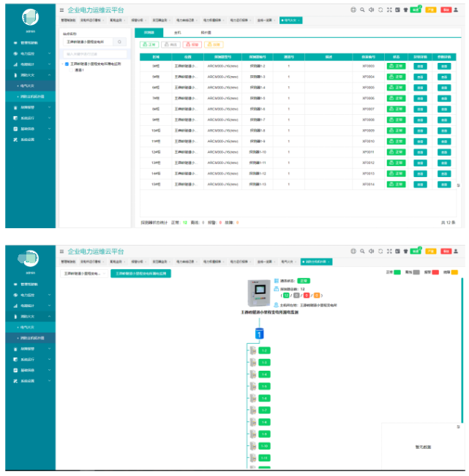Click fullscreen arrows icon in upper screenshot header

coord(389,10)
